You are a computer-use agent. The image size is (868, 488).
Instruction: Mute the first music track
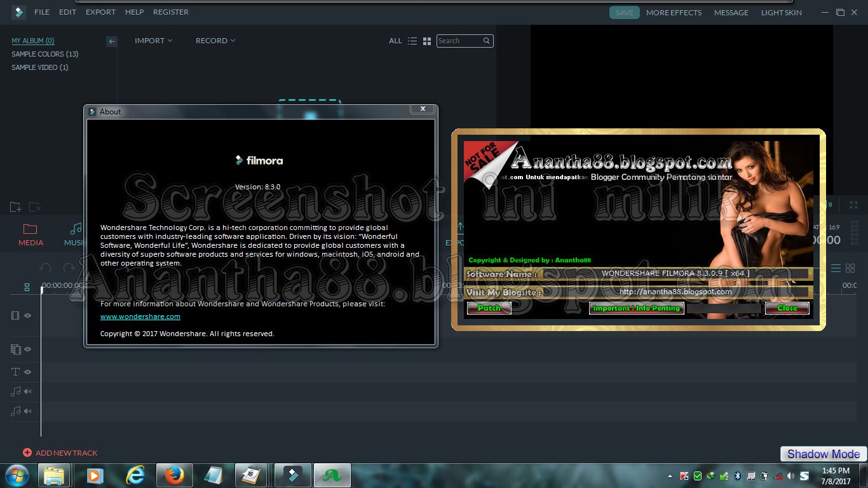pyautogui.click(x=28, y=391)
